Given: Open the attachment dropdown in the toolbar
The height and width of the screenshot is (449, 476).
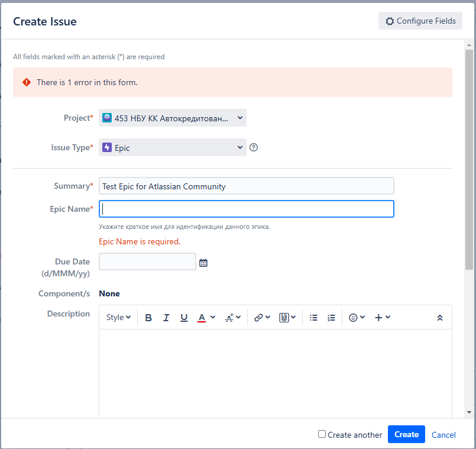Looking at the screenshot, I should coord(287,318).
